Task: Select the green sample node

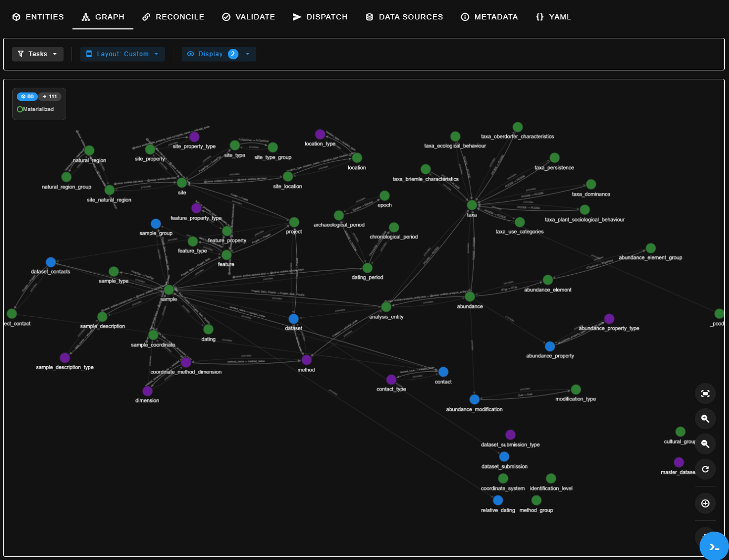Action: pos(169,290)
